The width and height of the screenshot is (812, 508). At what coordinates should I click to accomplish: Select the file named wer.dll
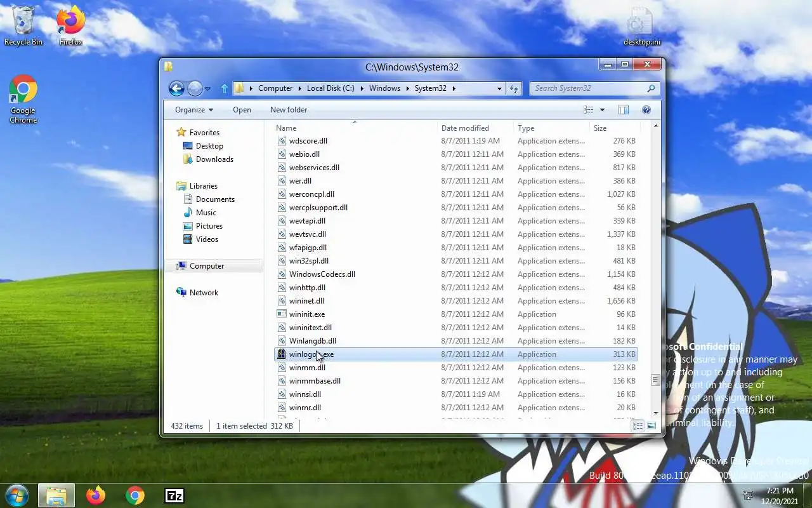tap(300, 180)
